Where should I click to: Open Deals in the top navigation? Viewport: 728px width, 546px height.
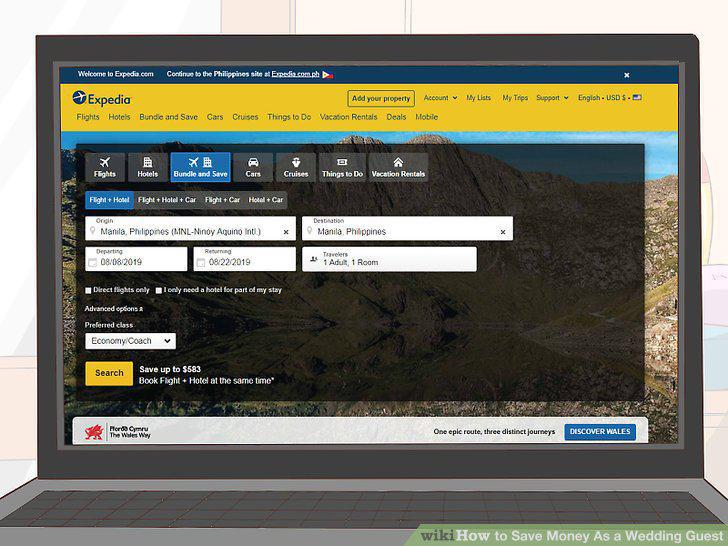[x=396, y=117]
